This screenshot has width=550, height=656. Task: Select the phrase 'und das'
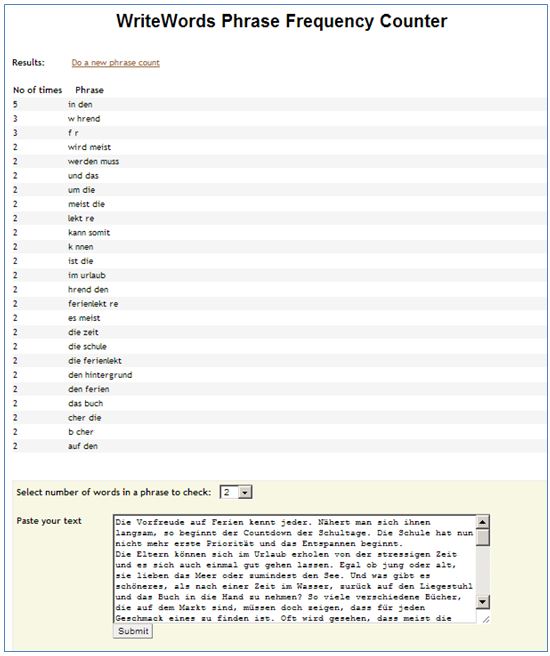pos(83,176)
